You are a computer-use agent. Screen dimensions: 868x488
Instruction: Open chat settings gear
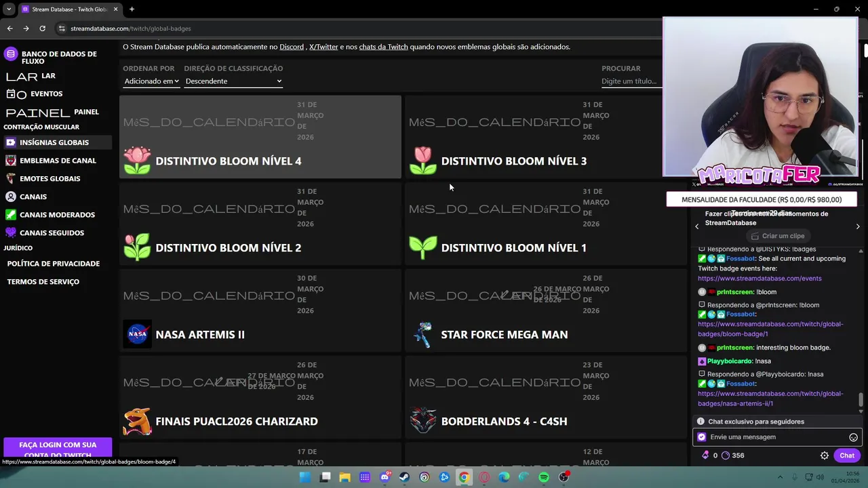825,455
